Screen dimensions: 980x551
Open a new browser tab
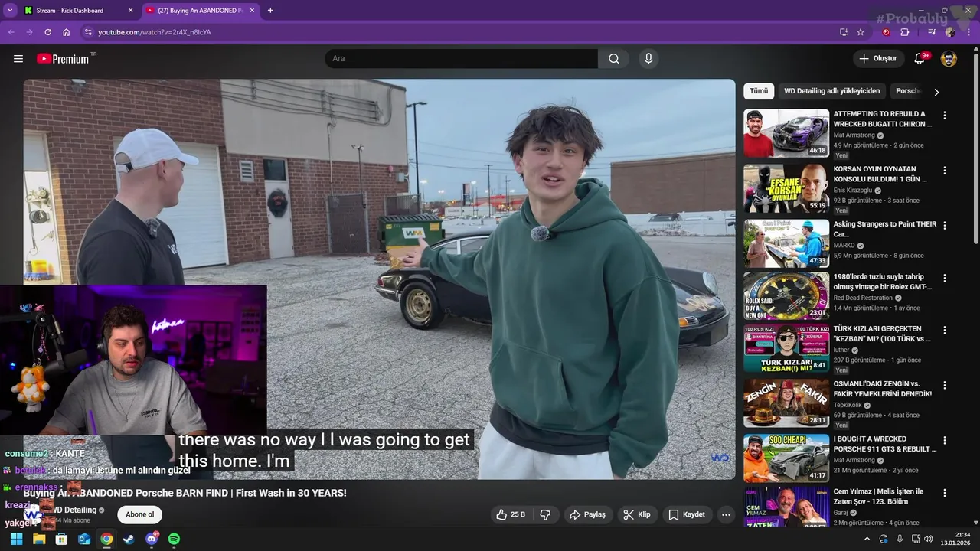click(270, 11)
